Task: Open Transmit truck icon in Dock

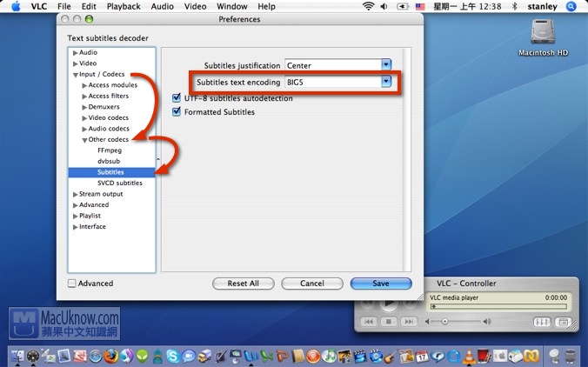Action: coord(204,356)
